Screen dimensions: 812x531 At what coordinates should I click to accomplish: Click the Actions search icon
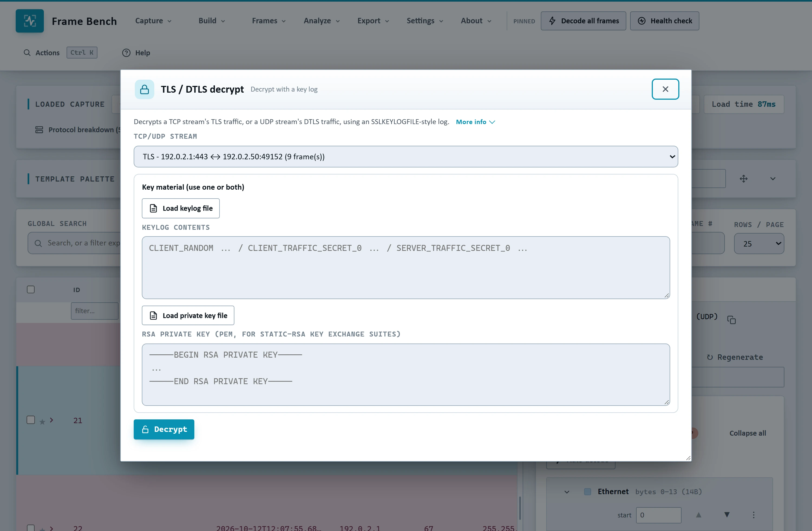point(27,53)
